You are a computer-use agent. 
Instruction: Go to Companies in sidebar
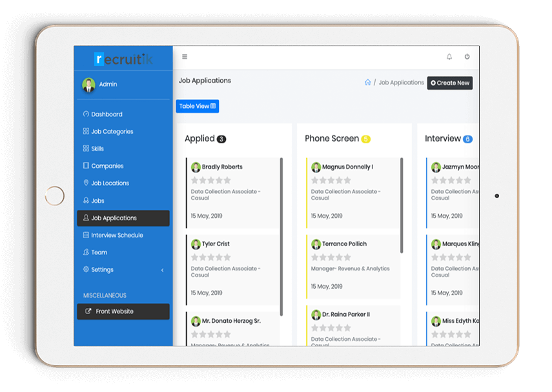tap(107, 166)
